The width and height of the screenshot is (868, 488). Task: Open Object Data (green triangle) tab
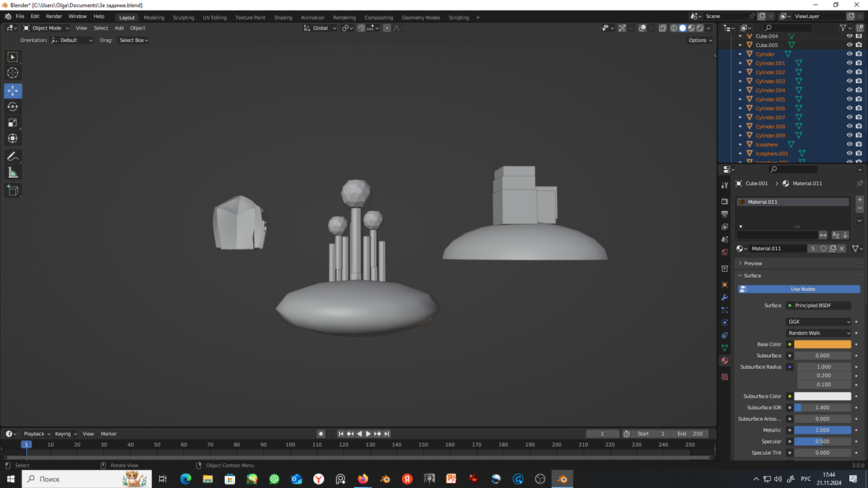pyautogui.click(x=725, y=348)
